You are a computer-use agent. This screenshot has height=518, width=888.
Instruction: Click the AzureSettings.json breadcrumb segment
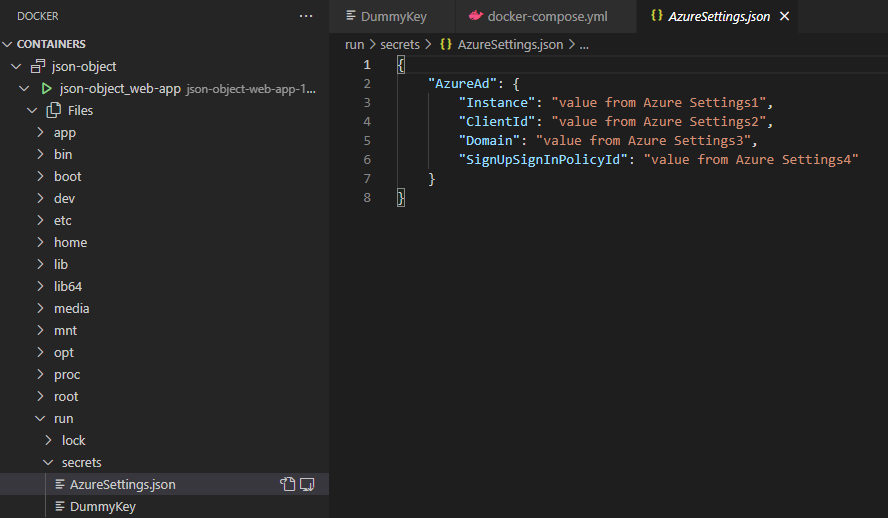click(x=510, y=45)
